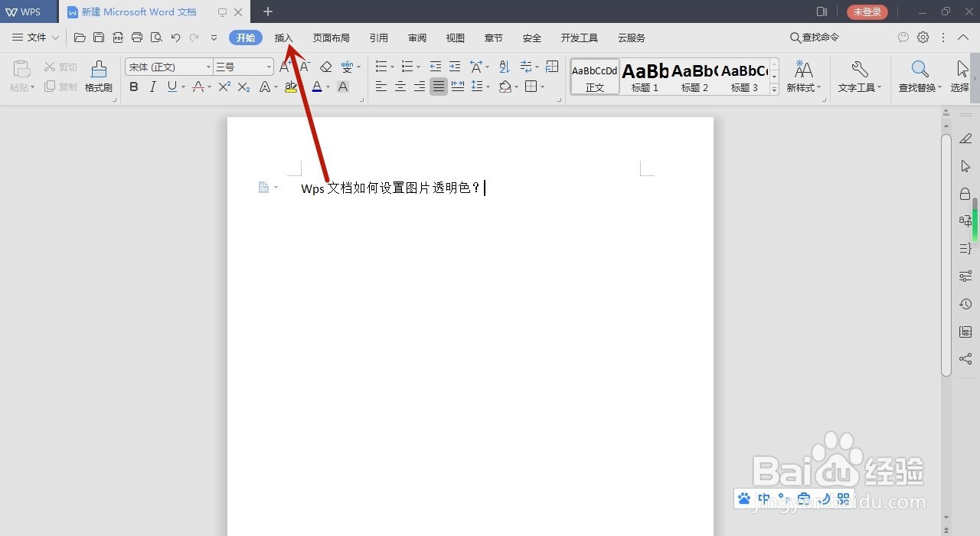Click the phonetic guide 文 icon
This screenshot has width=980, height=536.
pos(348,67)
